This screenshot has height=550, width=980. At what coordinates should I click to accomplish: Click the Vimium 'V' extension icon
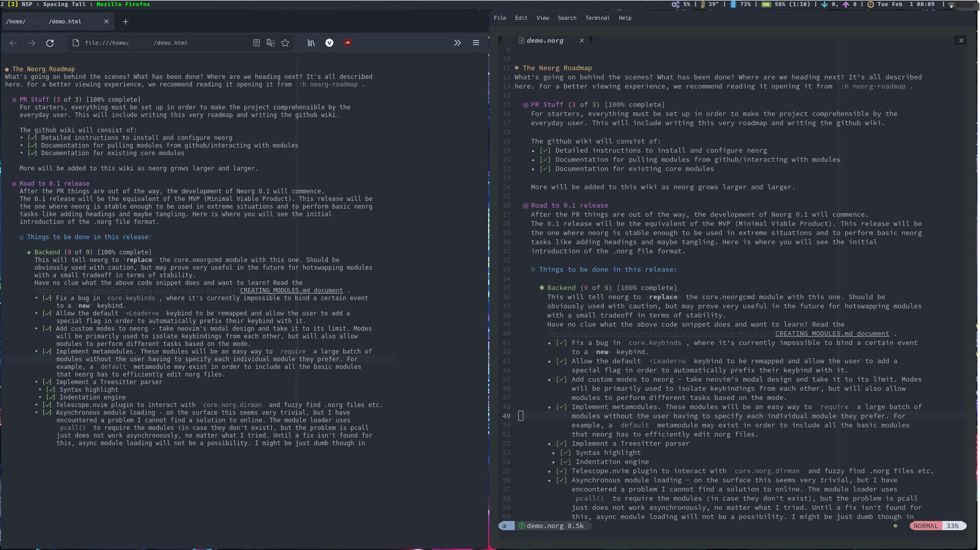click(329, 43)
